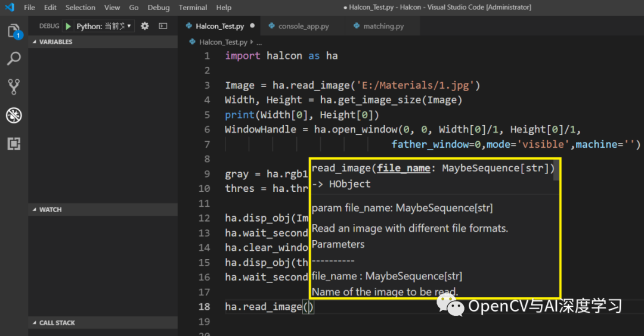The height and width of the screenshot is (336, 644).
Task: Click 'gray' variable on line 9
Action: coord(237,174)
